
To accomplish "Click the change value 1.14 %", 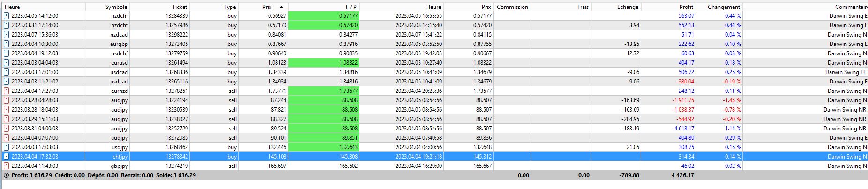I will (733, 129).
